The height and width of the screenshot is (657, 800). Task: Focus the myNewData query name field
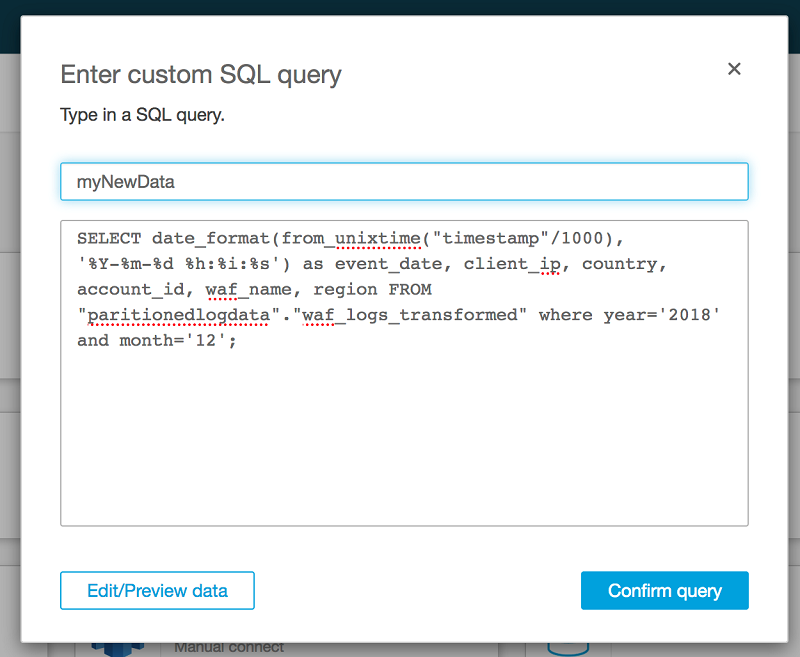(404, 182)
